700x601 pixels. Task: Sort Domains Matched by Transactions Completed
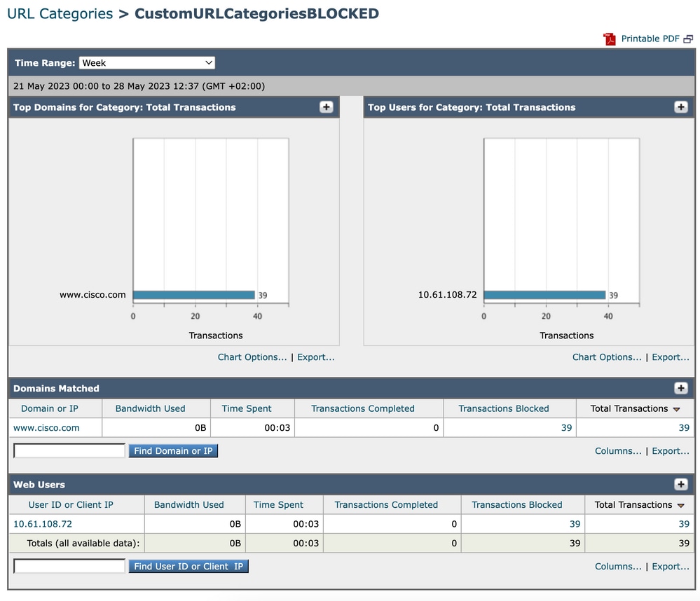tap(362, 408)
